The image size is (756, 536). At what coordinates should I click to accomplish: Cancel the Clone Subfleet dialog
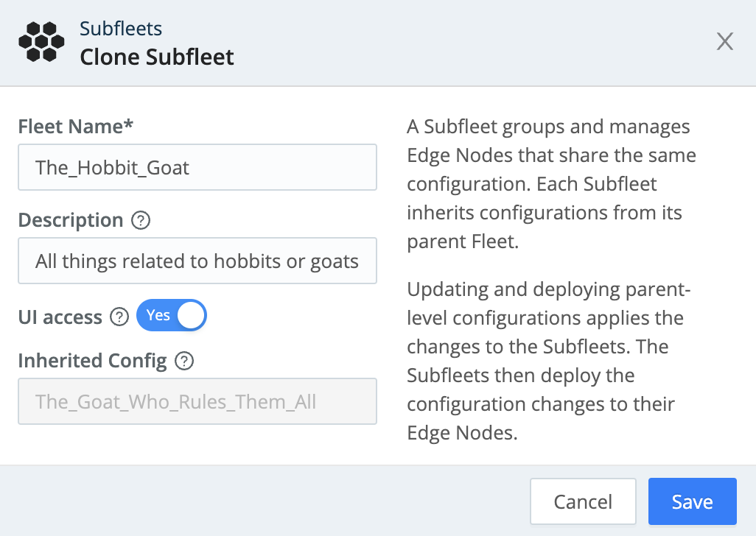[x=583, y=501]
